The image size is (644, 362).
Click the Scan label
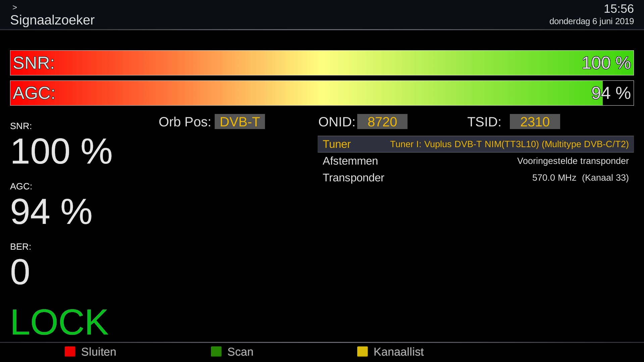tap(240, 352)
